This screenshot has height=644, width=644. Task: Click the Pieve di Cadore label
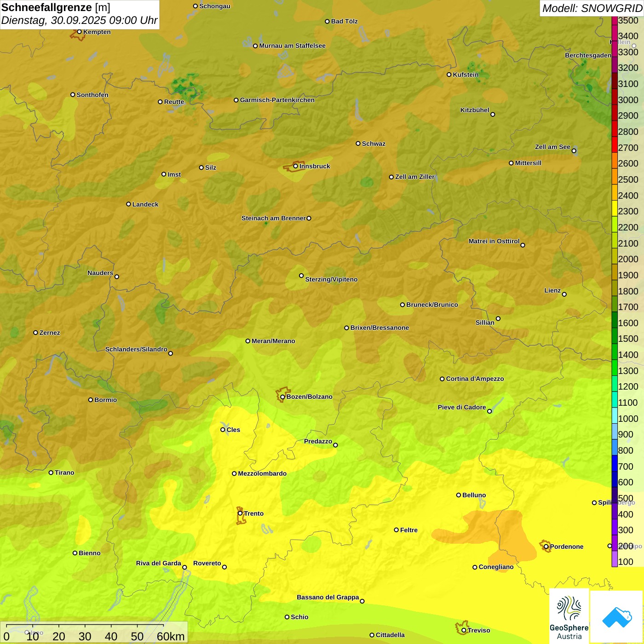click(462, 407)
